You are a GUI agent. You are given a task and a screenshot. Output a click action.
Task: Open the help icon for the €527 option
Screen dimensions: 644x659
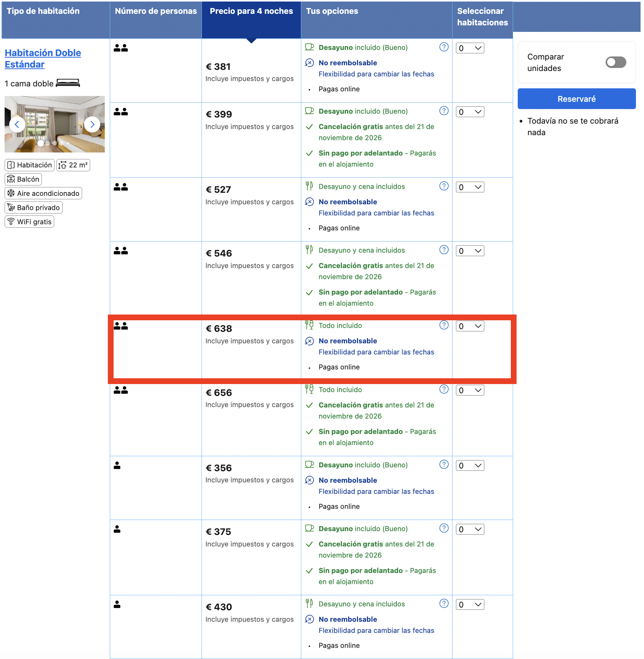tap(444, 186)
